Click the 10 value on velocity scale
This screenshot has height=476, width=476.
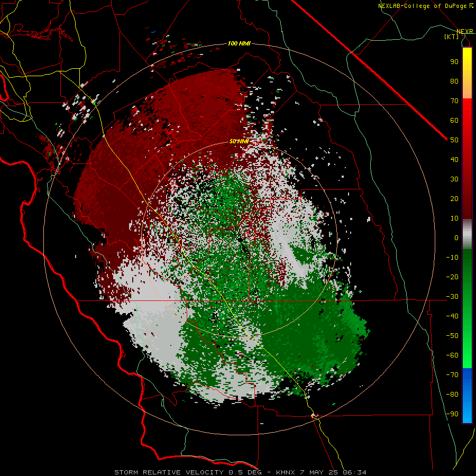[x=454, y=218]
